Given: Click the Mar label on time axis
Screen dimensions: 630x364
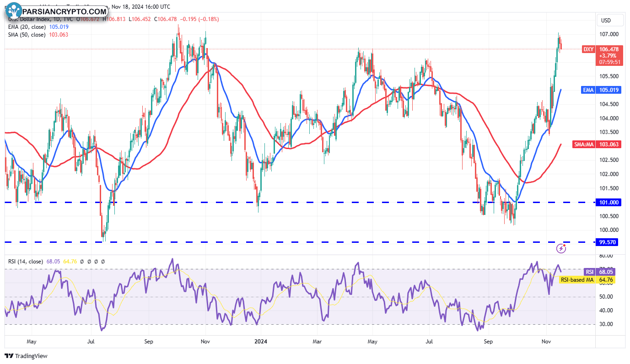Looking at the screenshot, I should pos(317,341).
